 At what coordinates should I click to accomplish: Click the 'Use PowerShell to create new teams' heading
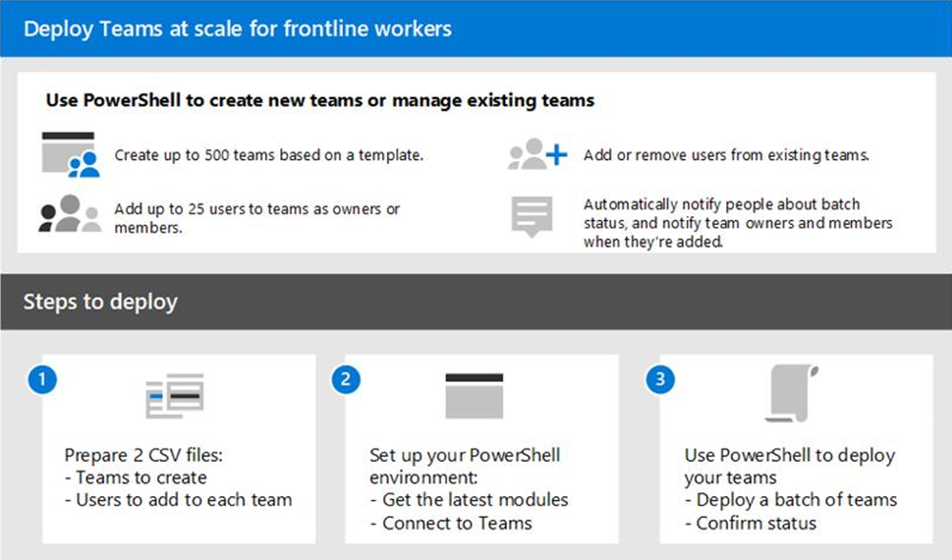click(320, 100)
